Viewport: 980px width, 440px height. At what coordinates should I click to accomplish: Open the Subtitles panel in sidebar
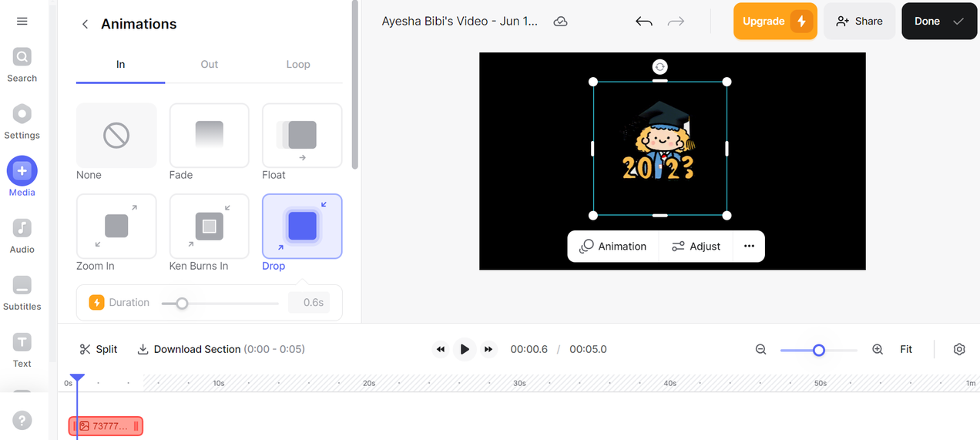coord(22,293)
